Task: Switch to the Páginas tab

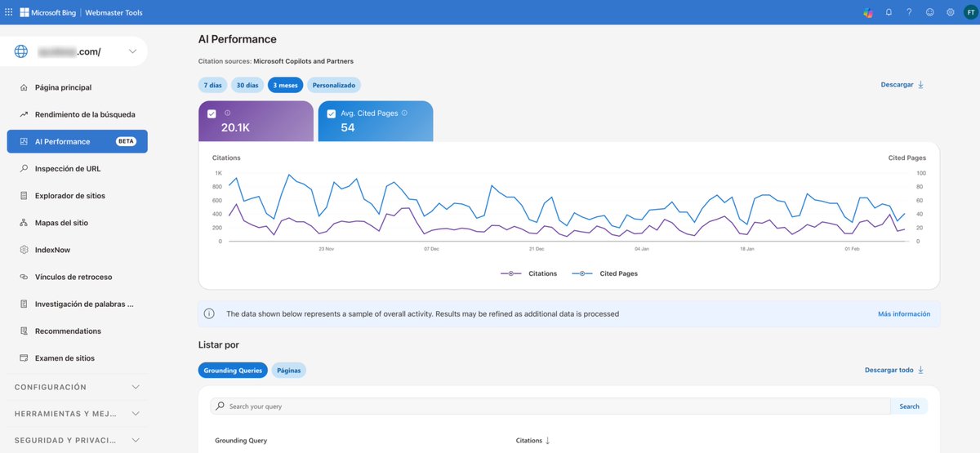Action: click(x=289, y=371)
